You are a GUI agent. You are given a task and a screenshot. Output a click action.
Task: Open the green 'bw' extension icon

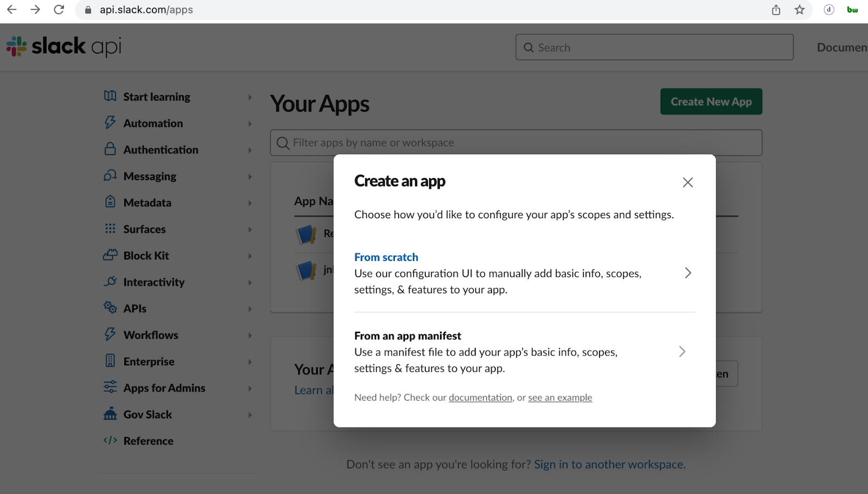click(853, 10)
